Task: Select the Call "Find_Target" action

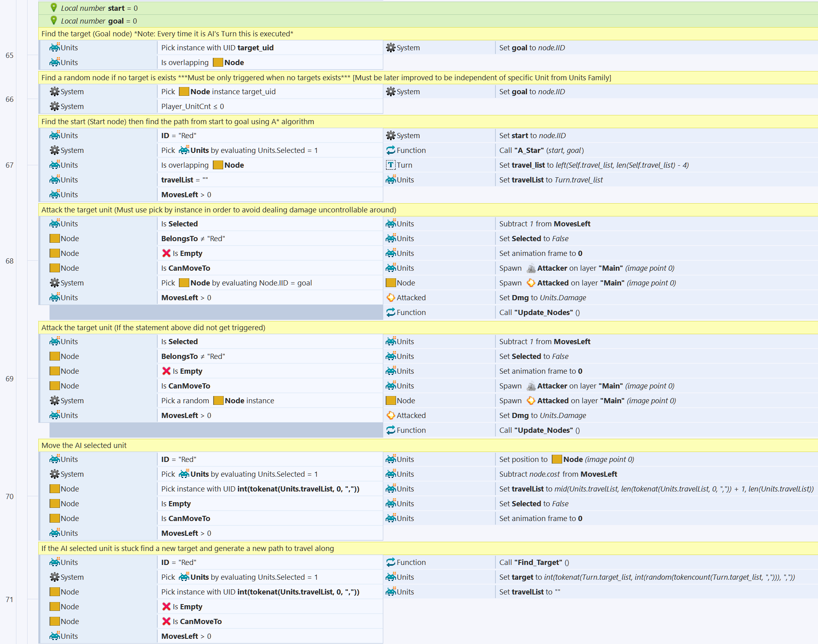Action: coord(534,562)
